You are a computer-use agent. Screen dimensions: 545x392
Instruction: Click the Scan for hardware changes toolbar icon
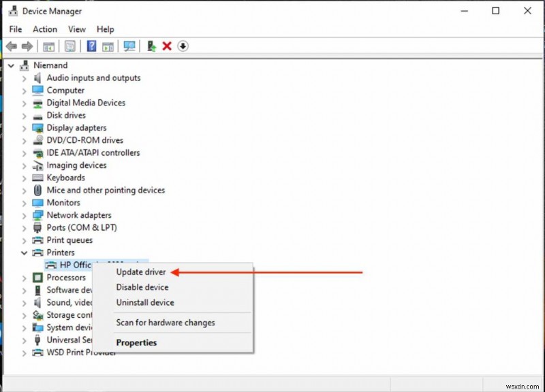click(x=131, y=46)
